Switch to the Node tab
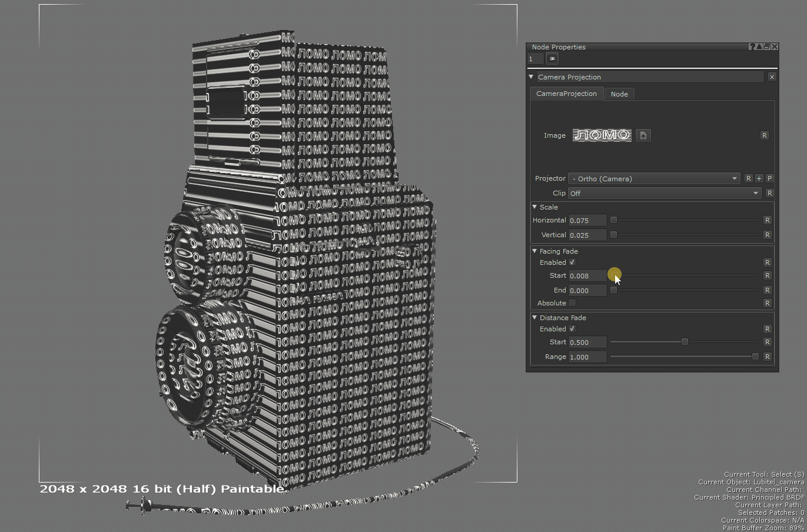 619,94
